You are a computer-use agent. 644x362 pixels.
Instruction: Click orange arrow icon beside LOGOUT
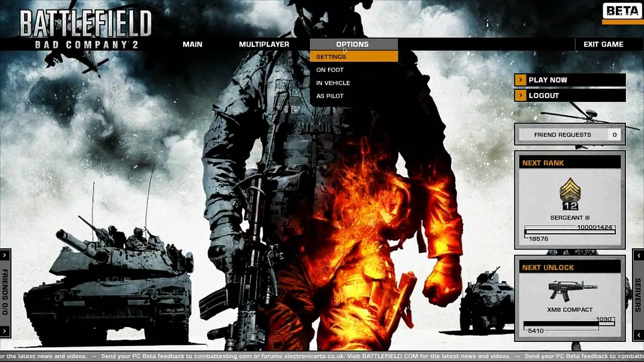click(520, 96)
